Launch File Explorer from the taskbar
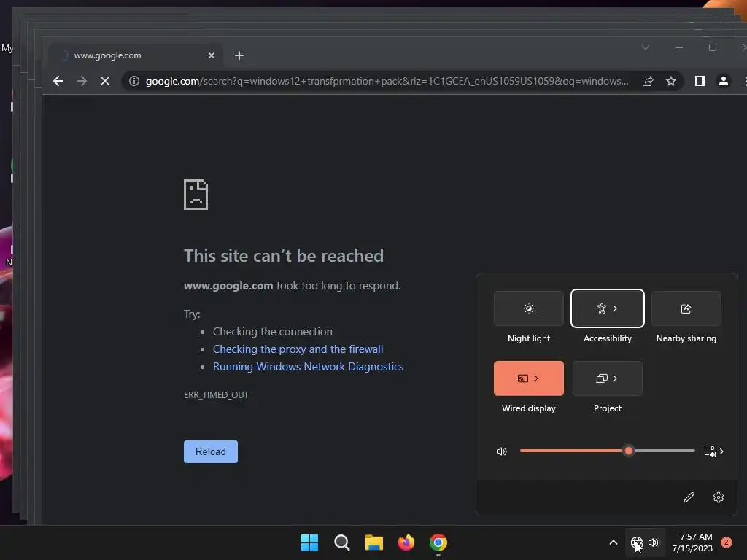The width and height of the screenshot is (747, 560). click(x=374, y=542)
